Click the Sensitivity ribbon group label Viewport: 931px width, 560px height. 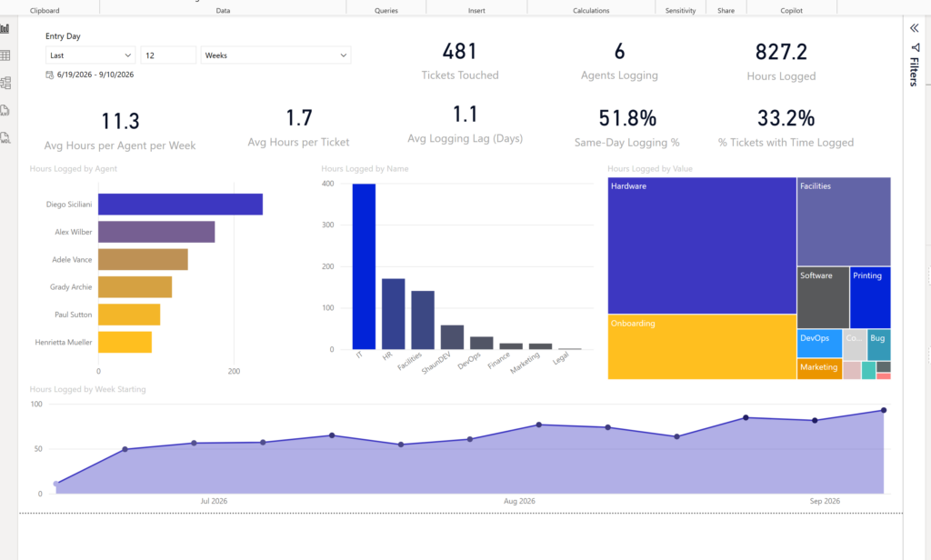point(680,11)
